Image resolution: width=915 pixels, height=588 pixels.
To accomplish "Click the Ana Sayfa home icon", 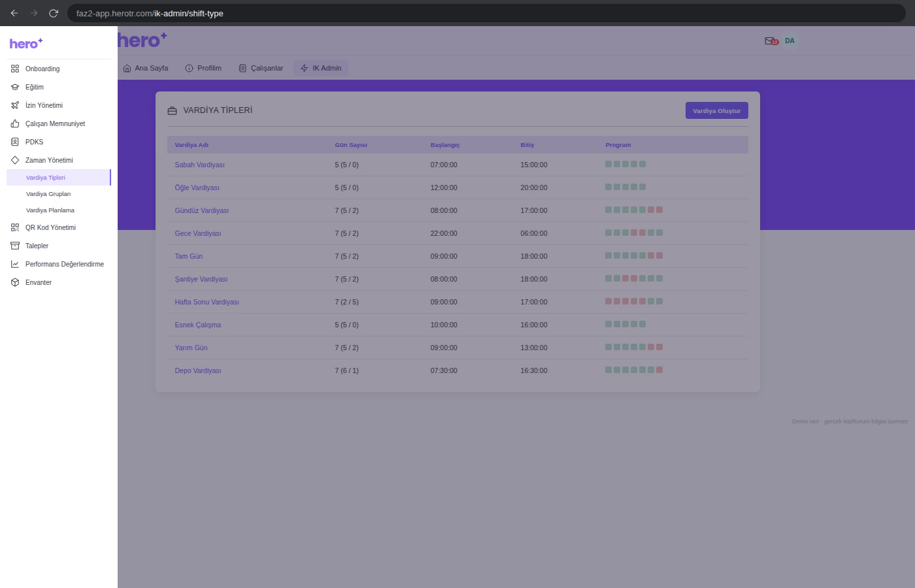I will point(127,68).
